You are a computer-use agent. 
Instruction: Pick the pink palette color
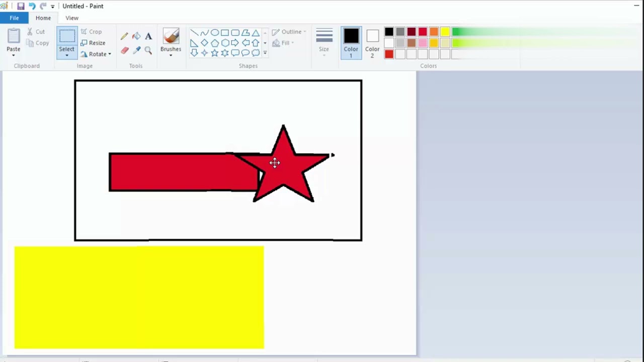tap(423, 43)
